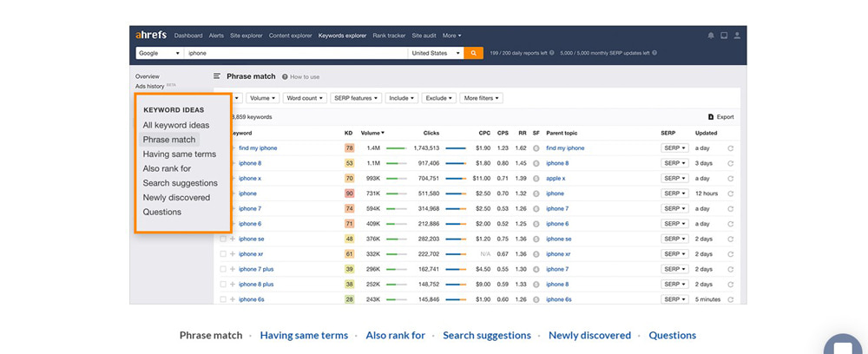Click the ahrefs logo
Screen dimensions: 868x354
click(150, 36)
